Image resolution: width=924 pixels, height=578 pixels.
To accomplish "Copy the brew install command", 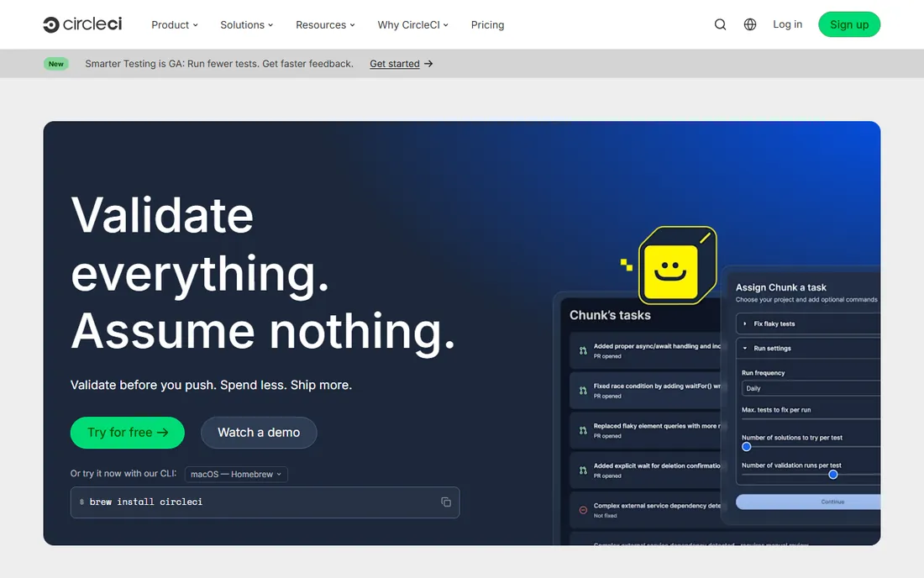I will tap(446, 502).
